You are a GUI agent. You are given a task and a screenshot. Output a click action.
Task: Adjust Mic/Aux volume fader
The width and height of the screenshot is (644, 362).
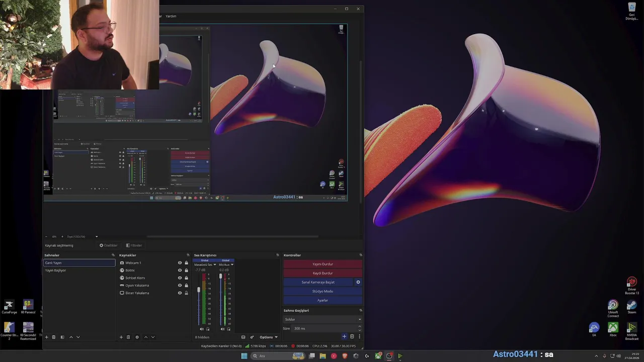[220, 276]
